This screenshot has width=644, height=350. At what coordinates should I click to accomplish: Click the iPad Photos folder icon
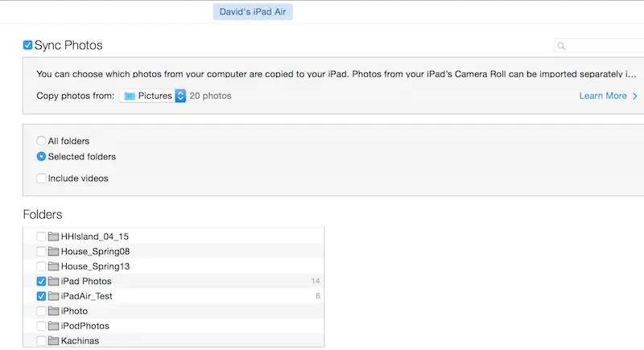tap(54, 282)
